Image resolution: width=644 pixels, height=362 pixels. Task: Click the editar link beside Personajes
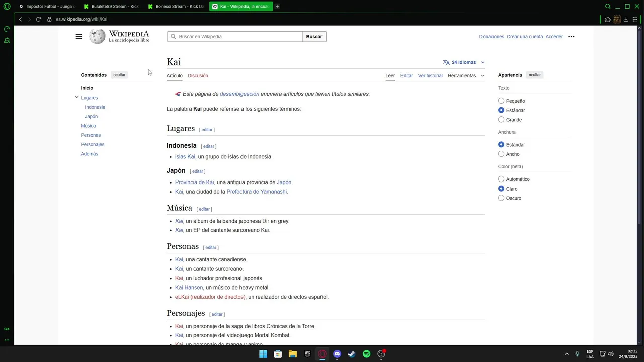click(217, 314)
